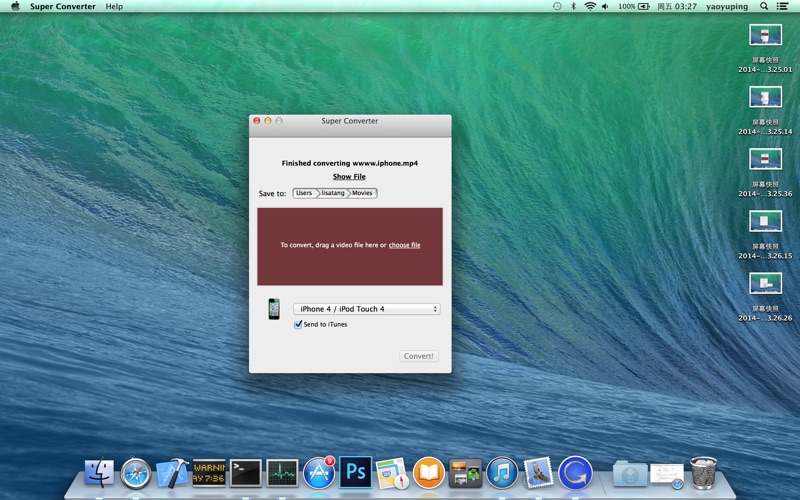Launch Safari from the dock
This screenshot has height=500, width=800.
point(136,473)
